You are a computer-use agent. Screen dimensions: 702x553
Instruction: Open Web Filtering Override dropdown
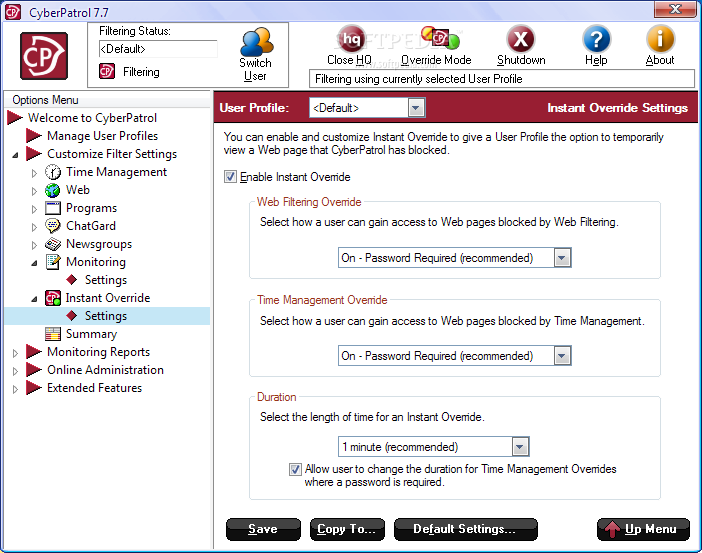(x=562, y=258)
